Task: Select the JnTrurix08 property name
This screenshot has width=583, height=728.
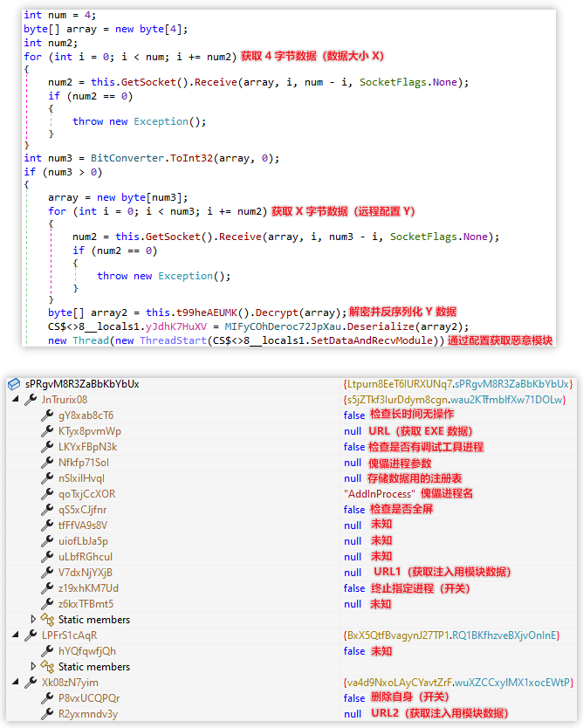Action: tap(65, 399)
